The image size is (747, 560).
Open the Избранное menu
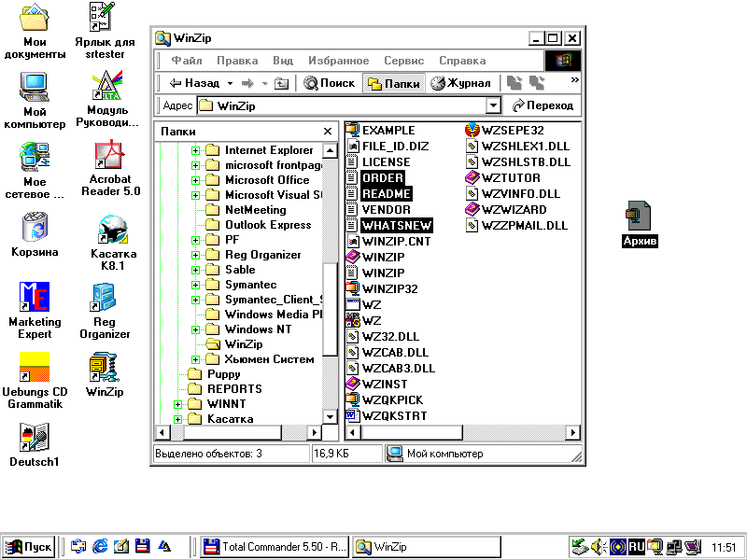pyautogui.click(x=338, y=61)
